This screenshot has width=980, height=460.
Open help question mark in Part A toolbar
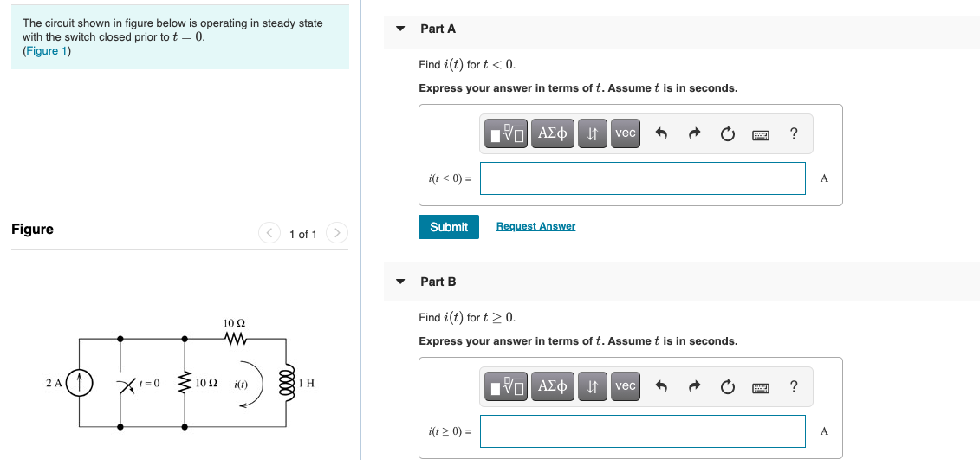[x=794, y=133]
